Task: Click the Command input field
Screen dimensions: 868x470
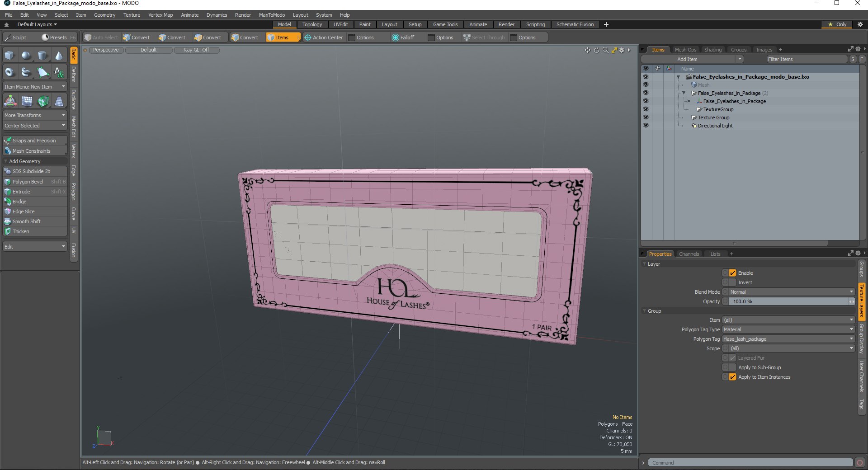Action: click(x=750, y=462)
